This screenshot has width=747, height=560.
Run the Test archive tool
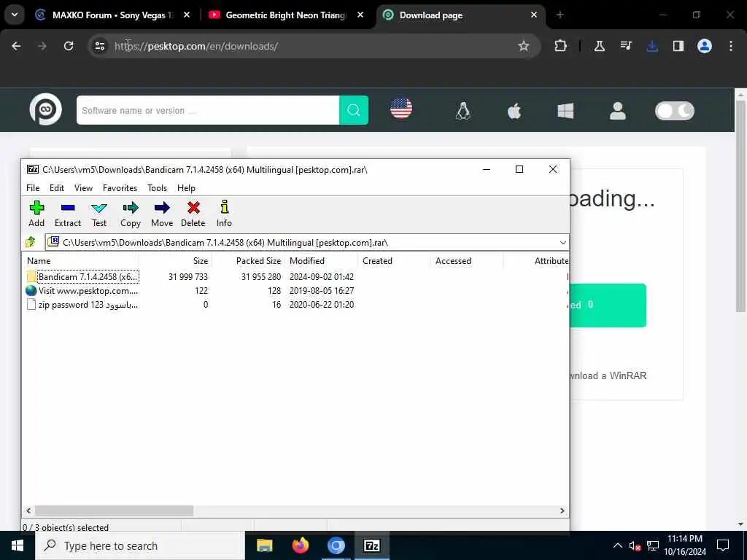99,214
